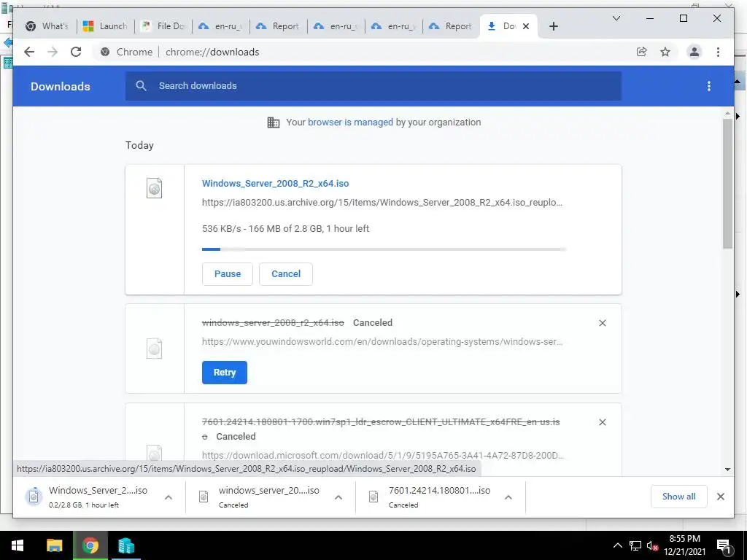Image resolution: width=747 pixels, height=560 pixels.
Task: Remove canceled windows_server_2008_r2_x64.iso from list
Action: click(602, 323)
